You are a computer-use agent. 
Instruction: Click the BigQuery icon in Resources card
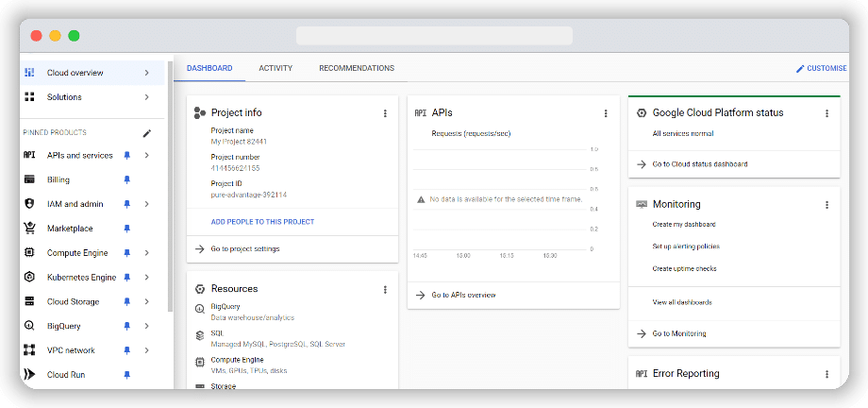(x=200, y=310)
